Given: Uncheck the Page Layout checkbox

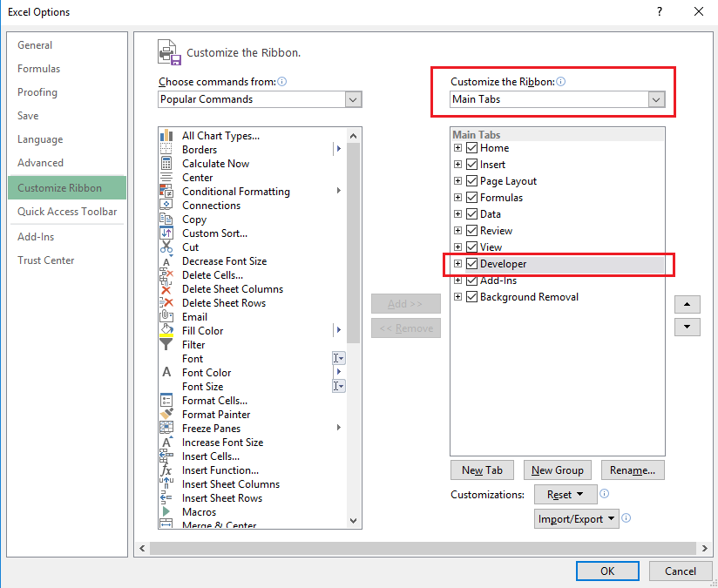Looking at the screenshot, I should click(472, 181).
